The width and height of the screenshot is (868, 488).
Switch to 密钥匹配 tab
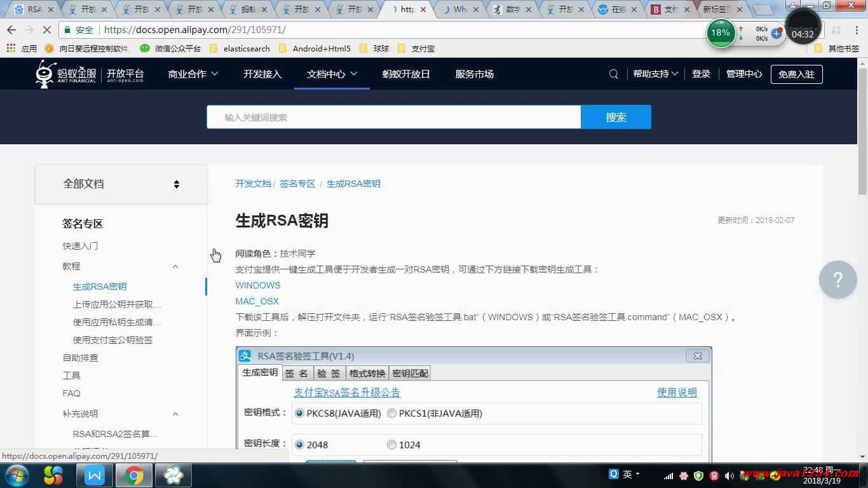[410, 374]
